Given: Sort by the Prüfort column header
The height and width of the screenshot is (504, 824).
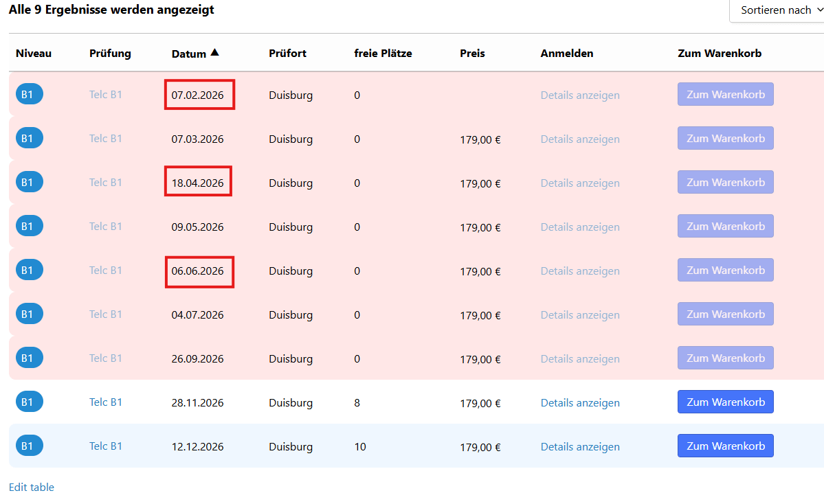Looking at the screenshot, I should [287, 53].
